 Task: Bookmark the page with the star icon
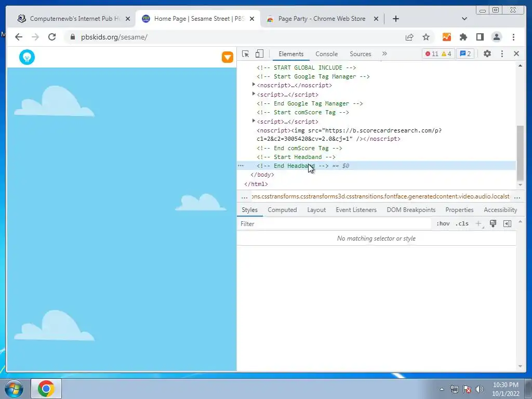click(426, 37)
